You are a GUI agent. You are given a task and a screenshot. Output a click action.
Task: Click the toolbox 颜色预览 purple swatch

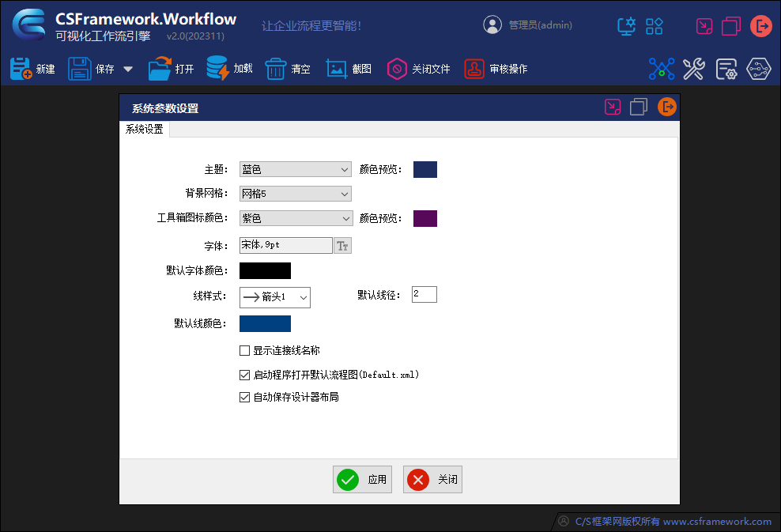425,218
